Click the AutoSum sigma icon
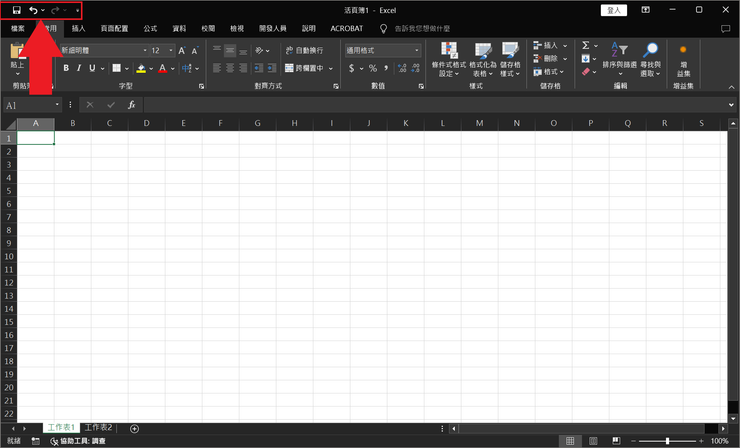The image size is (740, 448). 586,45
